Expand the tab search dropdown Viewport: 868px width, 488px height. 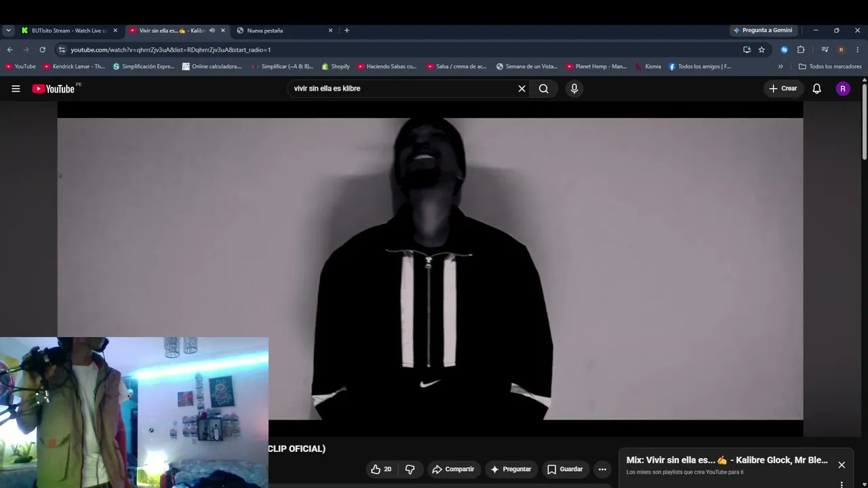[8, 30]
